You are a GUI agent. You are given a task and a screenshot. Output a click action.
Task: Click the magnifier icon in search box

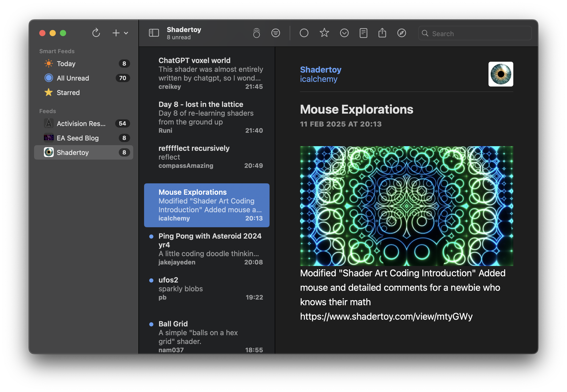425,33
